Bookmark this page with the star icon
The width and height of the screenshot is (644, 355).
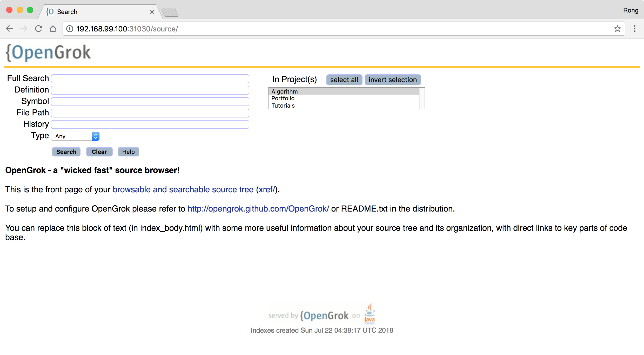pyautogui.click(x=618, y=29)
